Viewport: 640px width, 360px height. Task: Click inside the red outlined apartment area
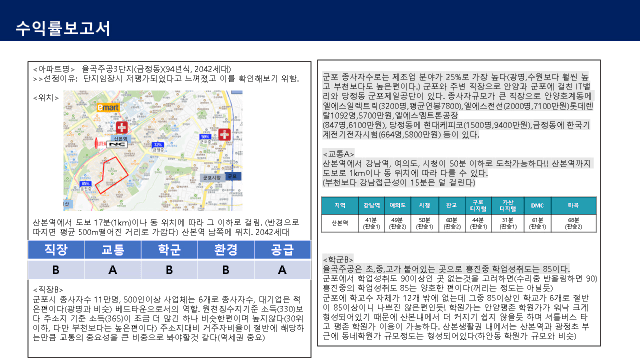pos(112,174)
